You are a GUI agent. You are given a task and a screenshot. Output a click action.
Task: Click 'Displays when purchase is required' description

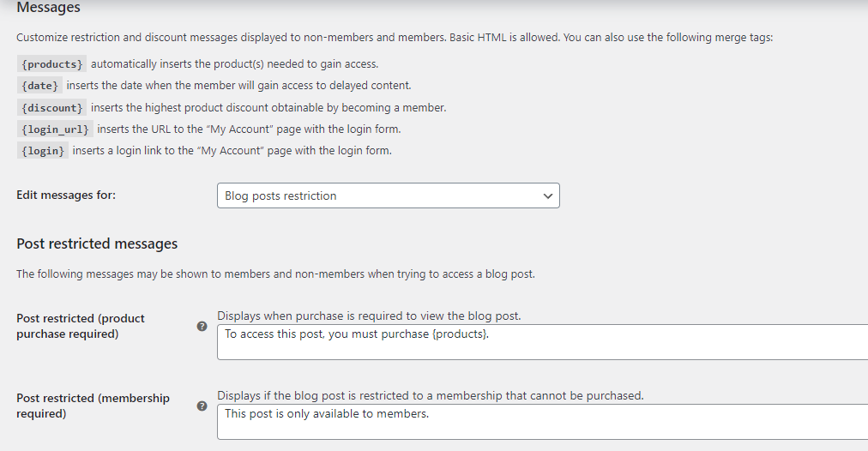(369, 316)
